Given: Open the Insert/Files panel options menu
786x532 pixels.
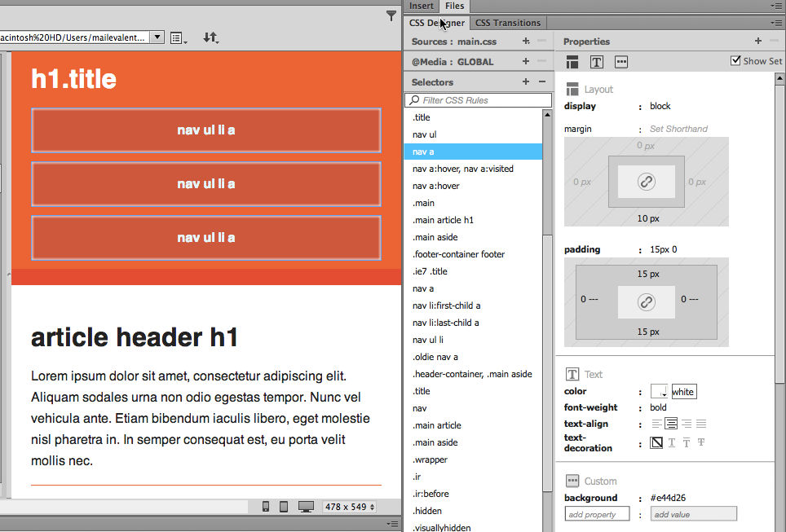Looking at the screenshot, I should [776, 6].
